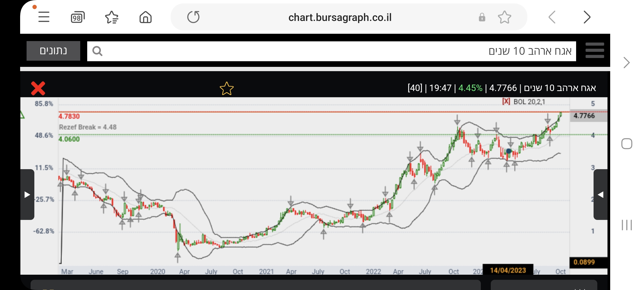
Task: Open the site's three-bar menu
Action: (595, 50)
